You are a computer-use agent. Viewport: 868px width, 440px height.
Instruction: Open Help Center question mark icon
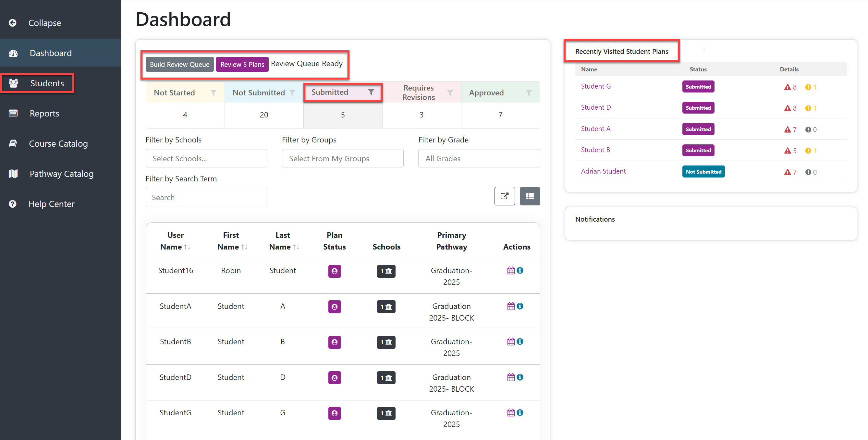click(x=12, y=204)
